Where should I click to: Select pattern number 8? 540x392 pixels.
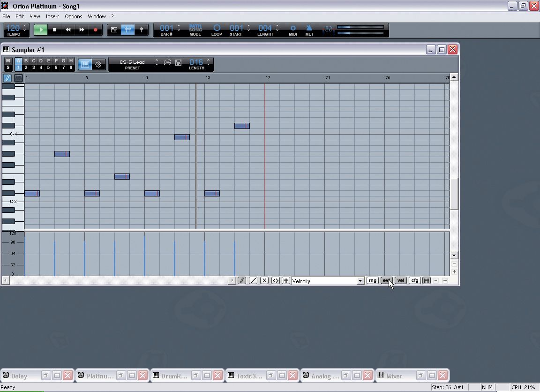click(x=71, y=68)
